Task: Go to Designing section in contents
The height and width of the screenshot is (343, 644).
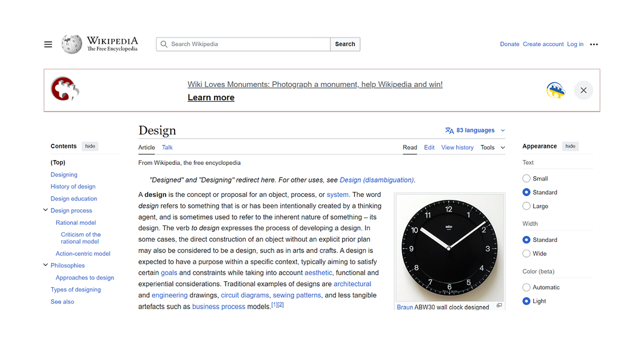Action: pos(64,175)
